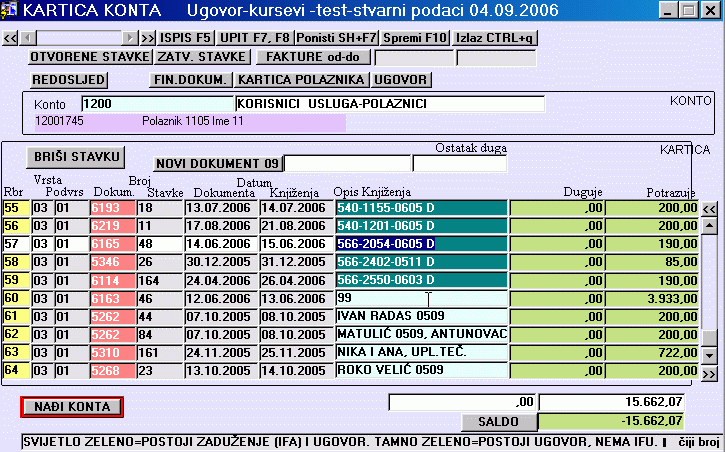
Task: Close the KARTICA KONTA window
Action: coord(711,10)
